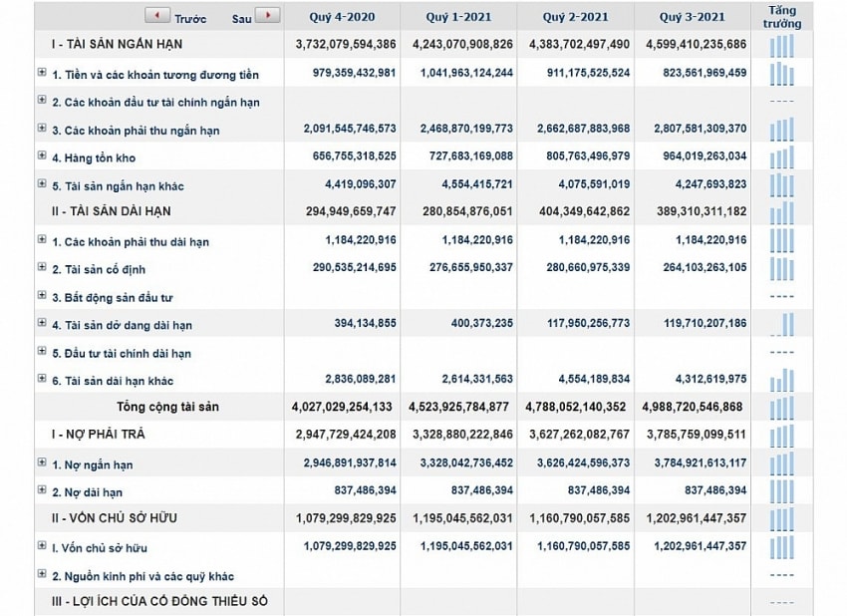Expand Tiền và các khoản tương đương tiền

[42, 73]
